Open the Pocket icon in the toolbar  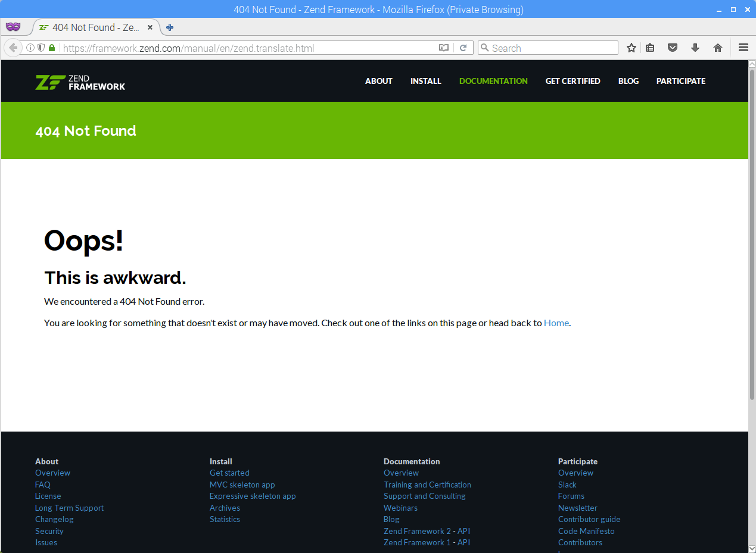pyautogui.click(x=673, y=48)
